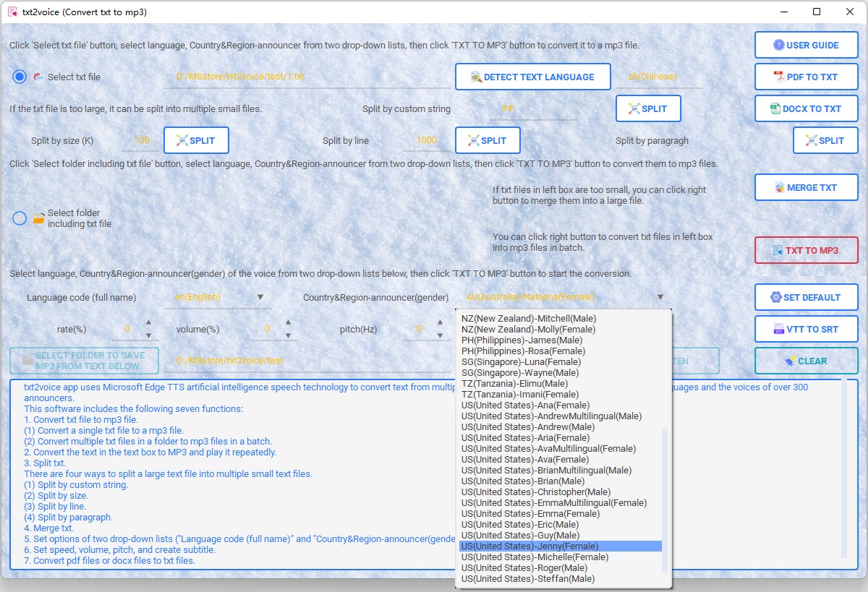Choose US(United States)-Guy(Male) voice
Image resolution: width=868 pixels, height=592 pixels.
(561, 535)
